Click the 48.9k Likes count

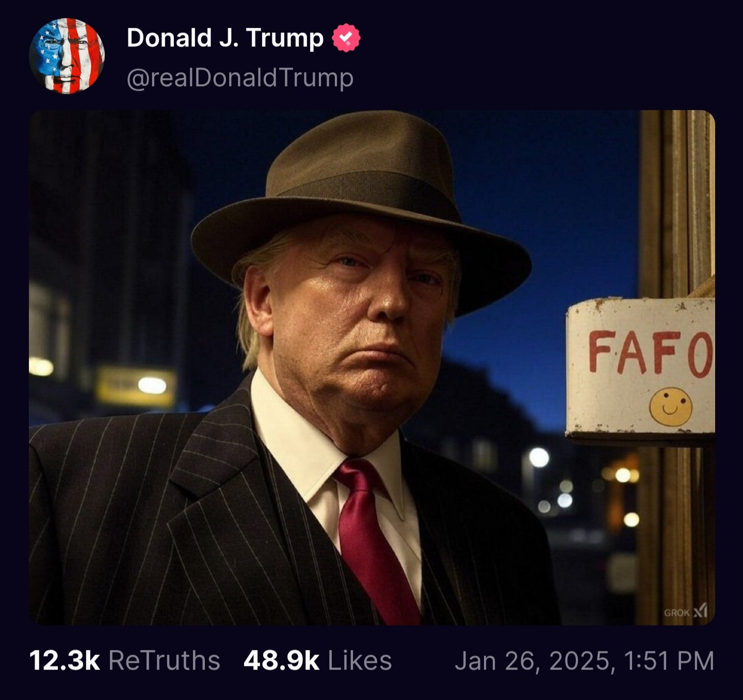pyautogui.click(x=281, y=661)
